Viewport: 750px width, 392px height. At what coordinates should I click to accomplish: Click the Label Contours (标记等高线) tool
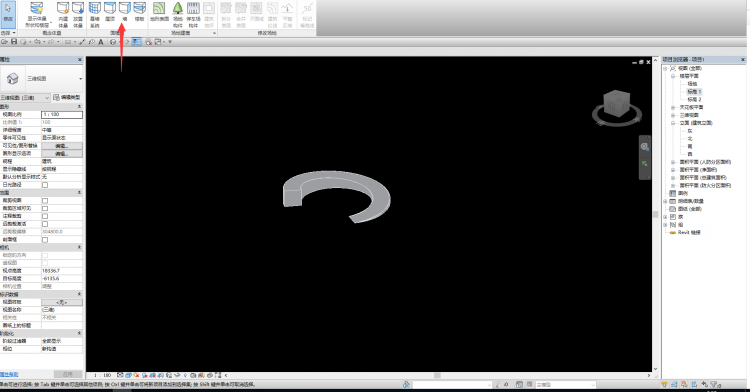(x=307, y=14)
